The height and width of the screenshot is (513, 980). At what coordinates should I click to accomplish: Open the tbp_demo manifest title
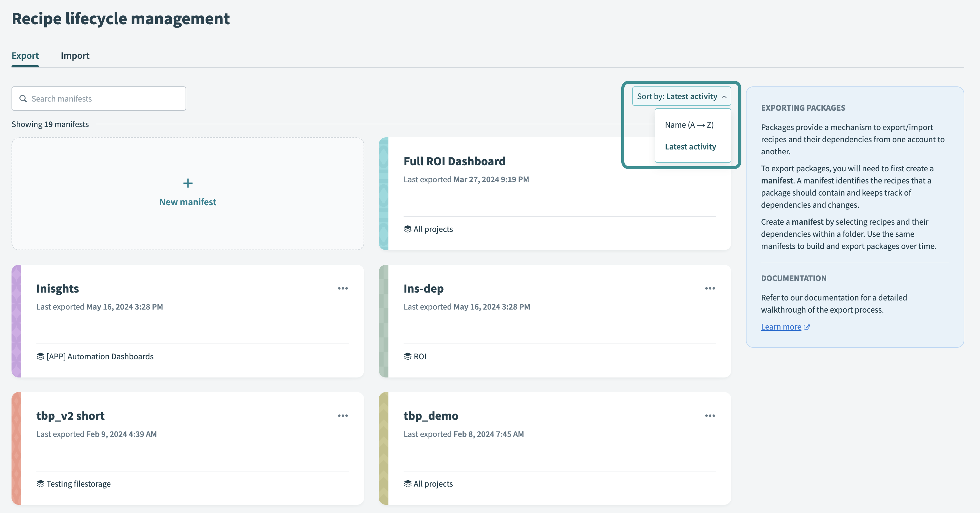point(431,416)
